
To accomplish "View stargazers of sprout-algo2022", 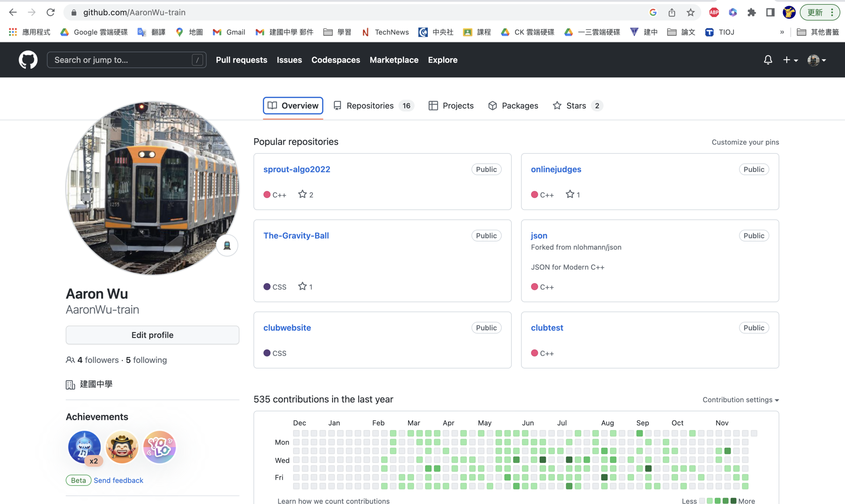I will [x=306, y=195].
